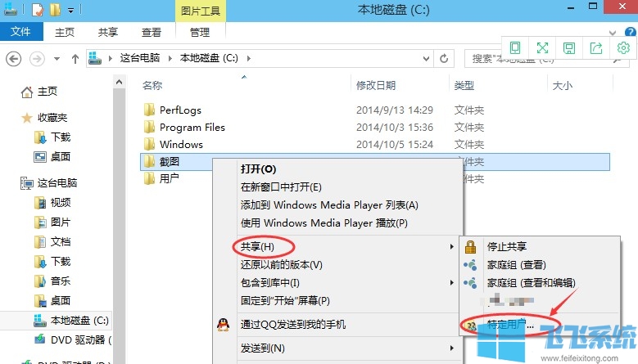This screenshot has height=364, width=638.
Task: Open the 文件 menu button
Action: (x=21, y=33)
